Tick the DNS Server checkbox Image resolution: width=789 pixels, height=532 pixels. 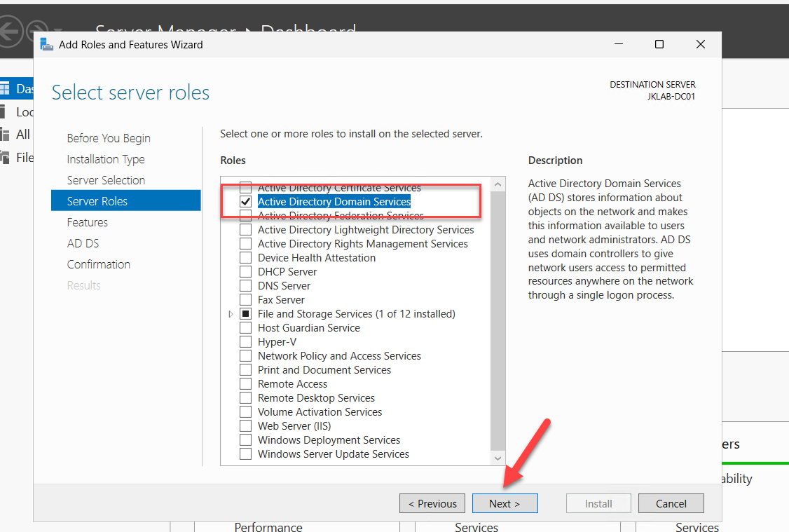[x=245, y=286]
